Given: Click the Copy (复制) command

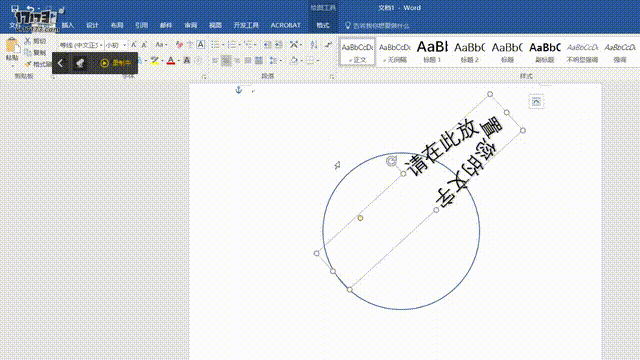Looking at the screenshot, I should tap(36, 52).
